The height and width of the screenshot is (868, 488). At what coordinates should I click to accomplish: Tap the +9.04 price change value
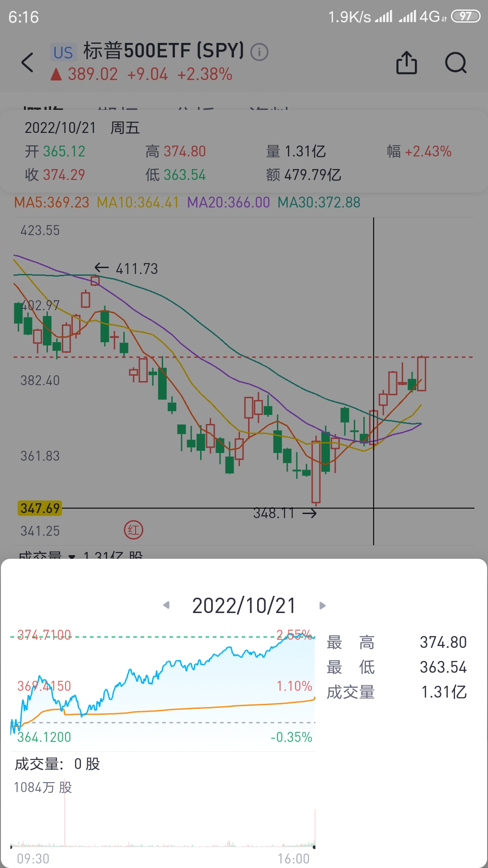click(147, 74)
